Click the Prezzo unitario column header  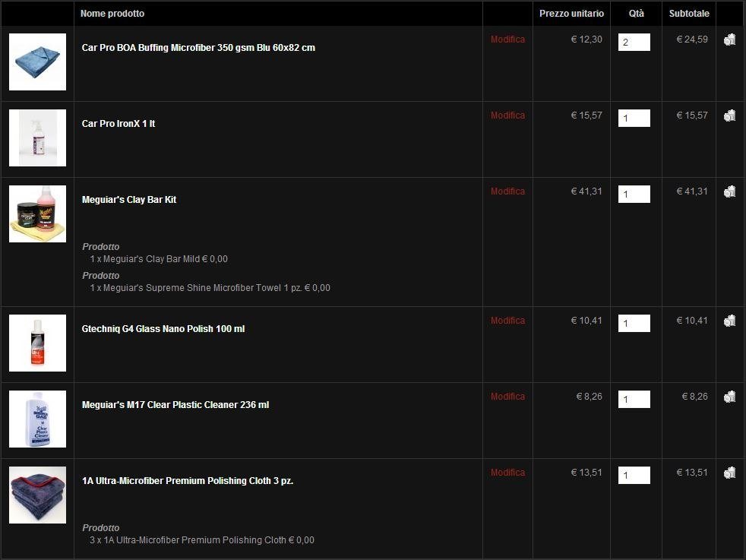571,14
